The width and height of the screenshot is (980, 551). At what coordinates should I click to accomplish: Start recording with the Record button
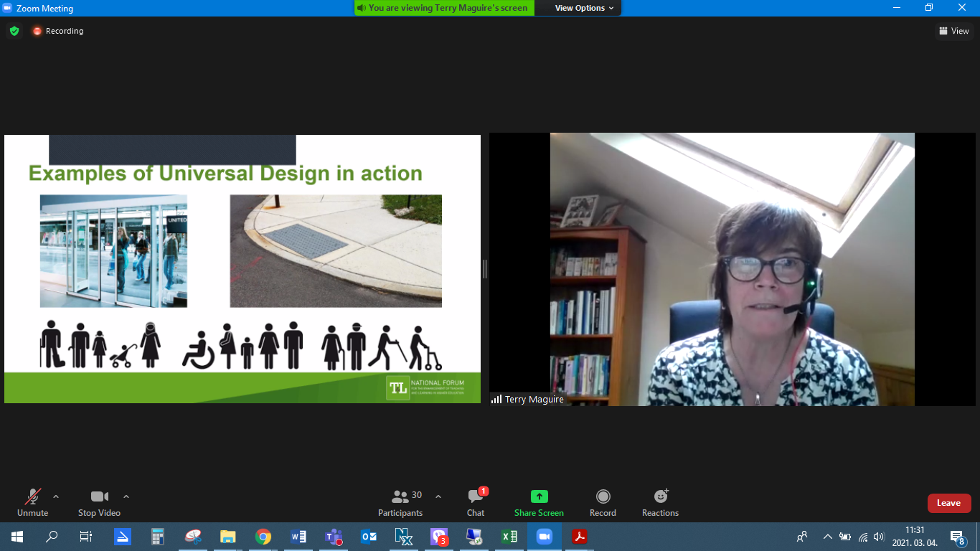tap(603, 502)
